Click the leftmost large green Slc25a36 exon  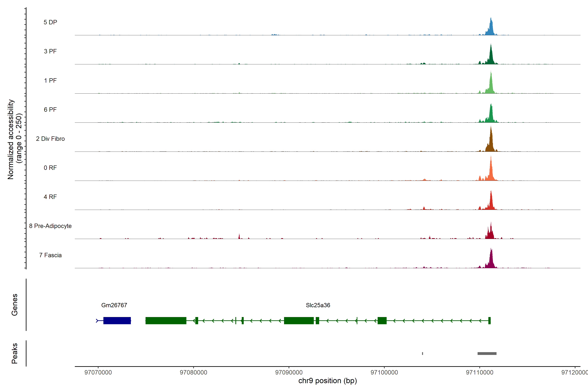click(166, 320)
